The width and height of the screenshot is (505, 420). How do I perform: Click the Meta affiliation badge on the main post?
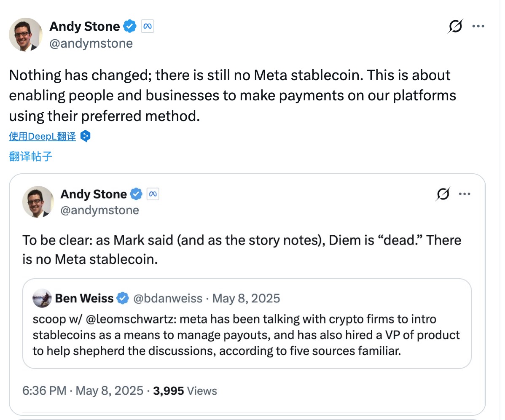click(x=147, y=27)
